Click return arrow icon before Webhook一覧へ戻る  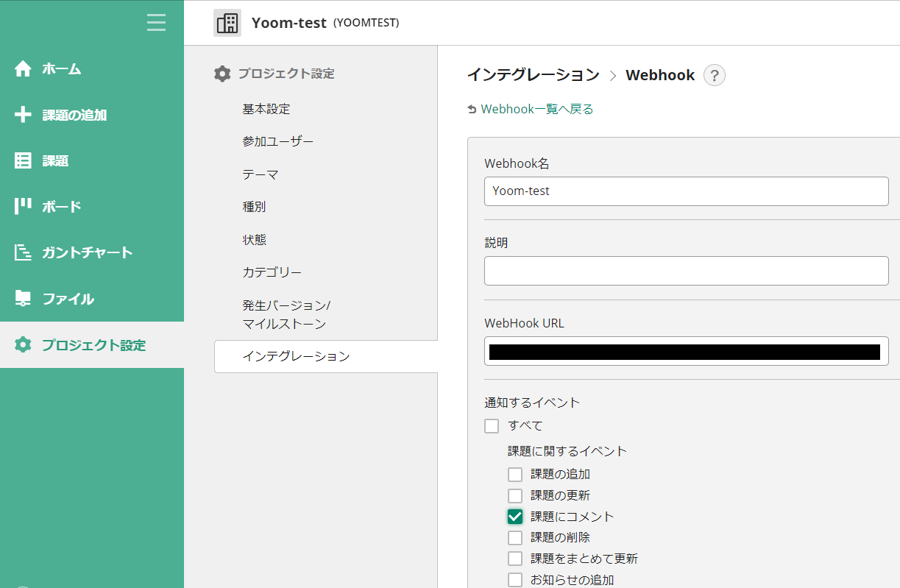pos(472,110)
